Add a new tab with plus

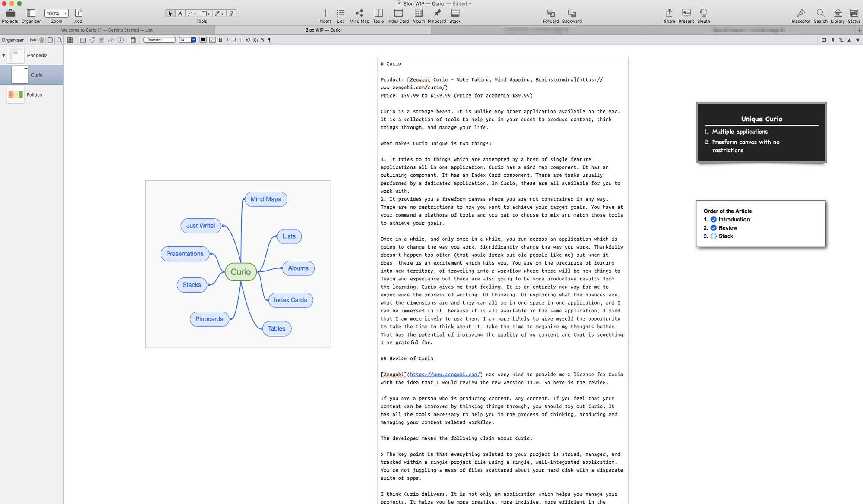(x=859, y=30)
